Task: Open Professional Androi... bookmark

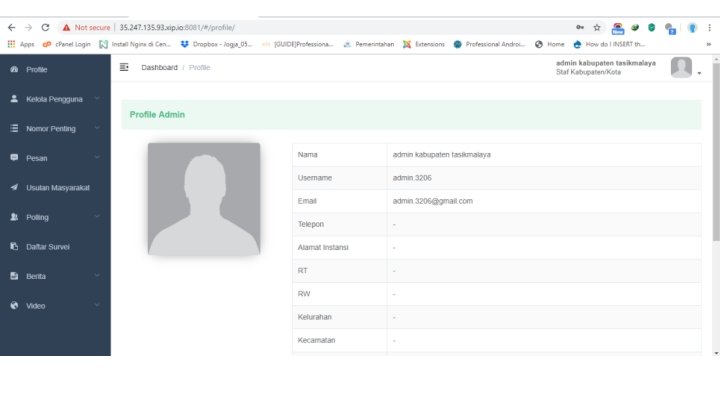Action: pyautogui.click(x=489, y=44)
